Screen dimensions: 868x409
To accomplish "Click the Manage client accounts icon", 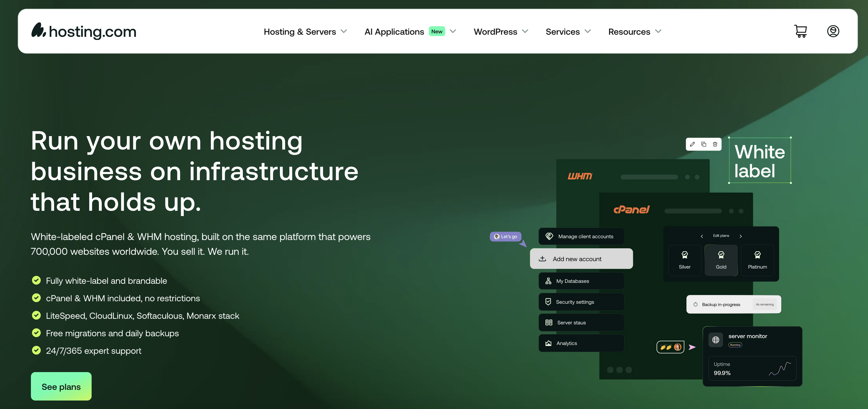I will click(x=549, y=236).
